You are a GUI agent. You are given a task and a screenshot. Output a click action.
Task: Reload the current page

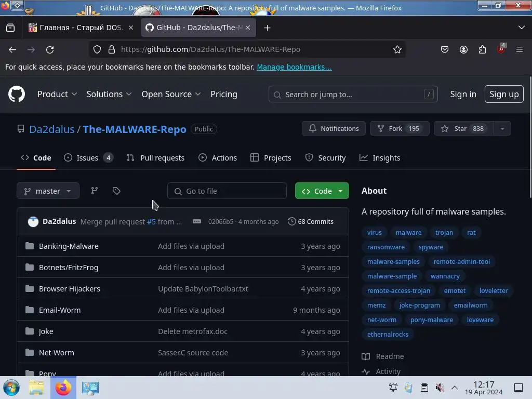pyautogui.click(x=50, y=49)
